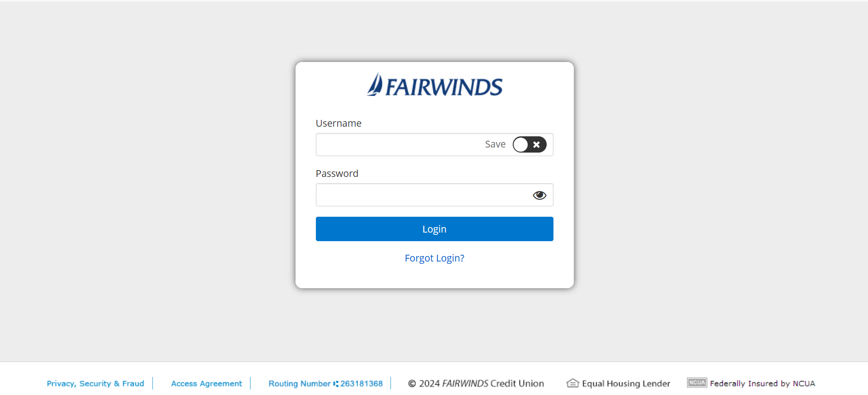Open the Forgot Login? link

[434, 258]
